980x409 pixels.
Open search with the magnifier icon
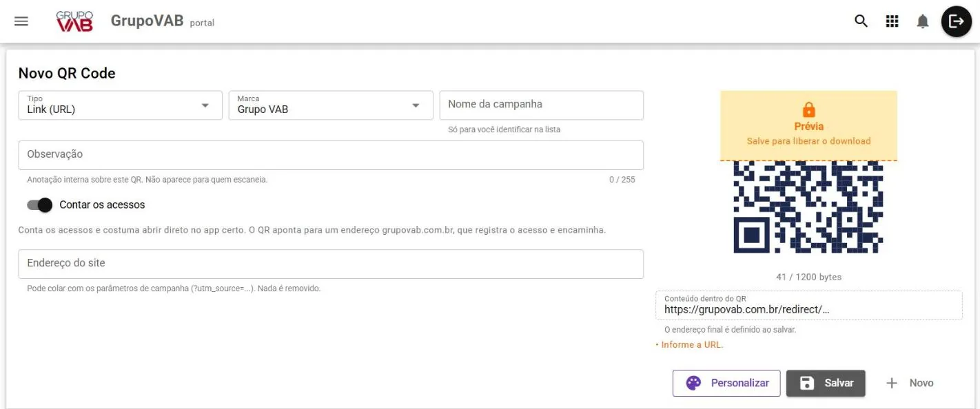pos(861,21)
